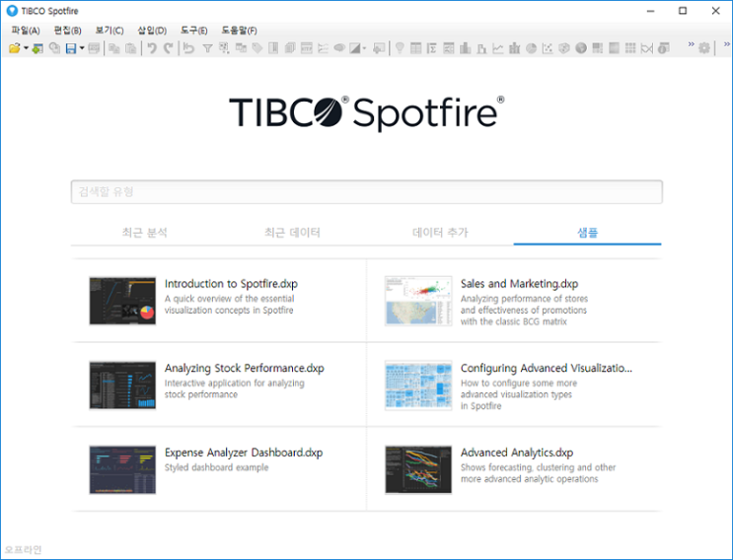Viewport: 733px width, 560px height.
Task: Click the Introduction to Spotfire thumbnail
Action: [122, 301]
